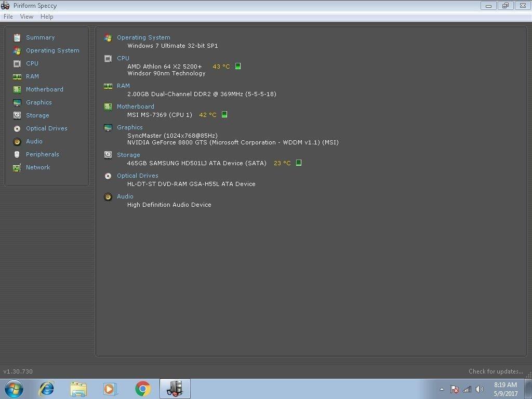Image resolution: width=532 pixels, height=399 pixels.
Task: Open the View menu
Action: (26, 17)
